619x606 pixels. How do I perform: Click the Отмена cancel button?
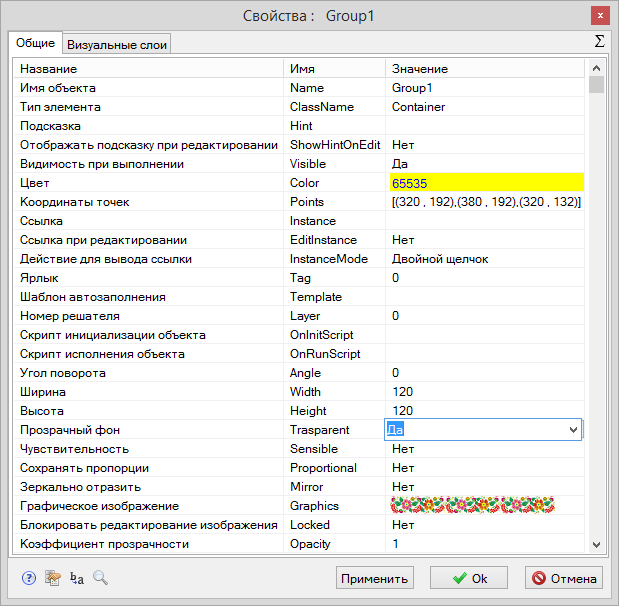(564, 578)
